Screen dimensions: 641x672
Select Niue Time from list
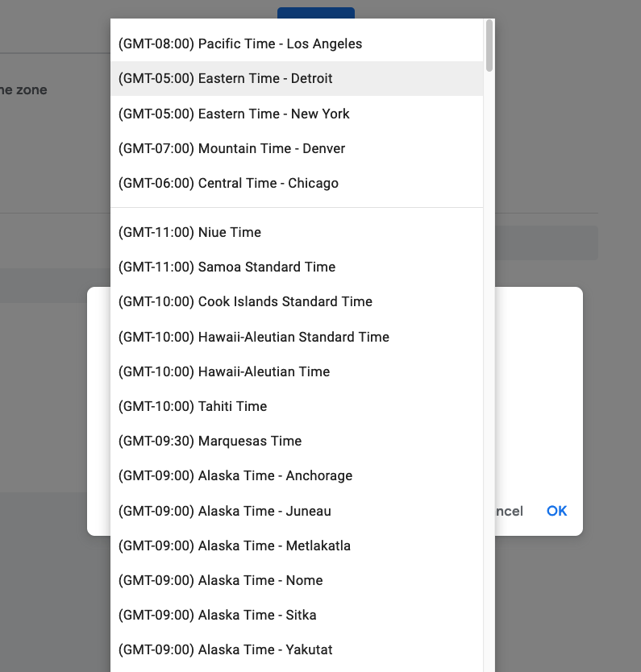pos(189,232)
